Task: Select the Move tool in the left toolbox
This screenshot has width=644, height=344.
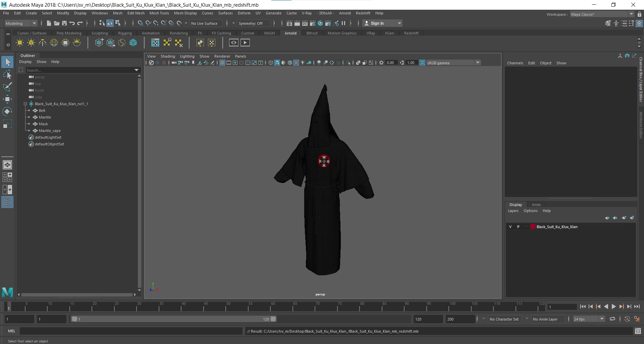Action: (7, 99)
